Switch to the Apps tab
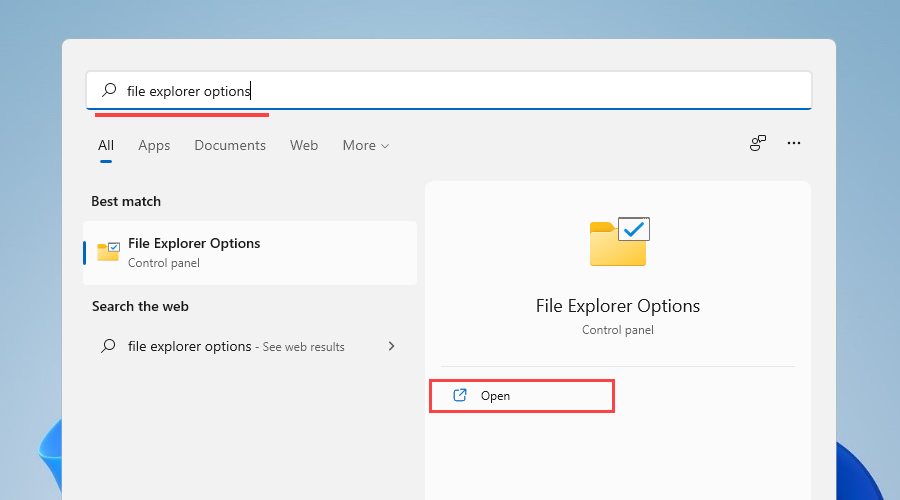The height and width of the screenshot is (500, 900). [154, 146]
